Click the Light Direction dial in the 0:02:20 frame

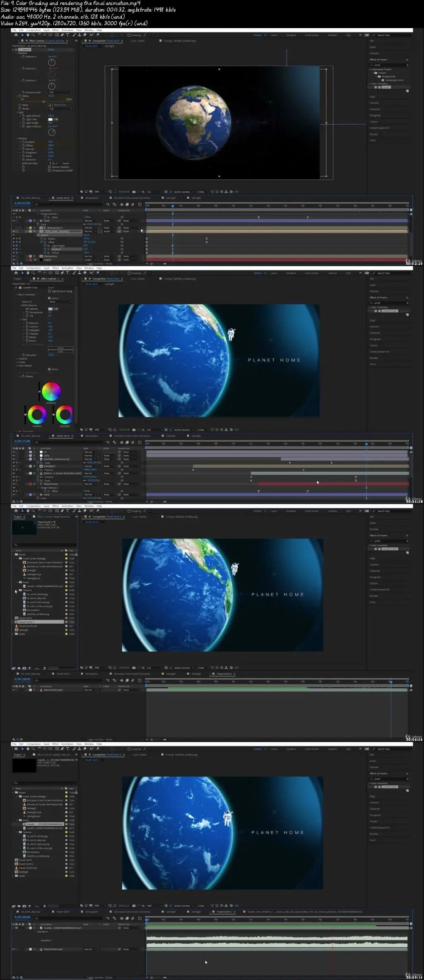click(52, 132)
